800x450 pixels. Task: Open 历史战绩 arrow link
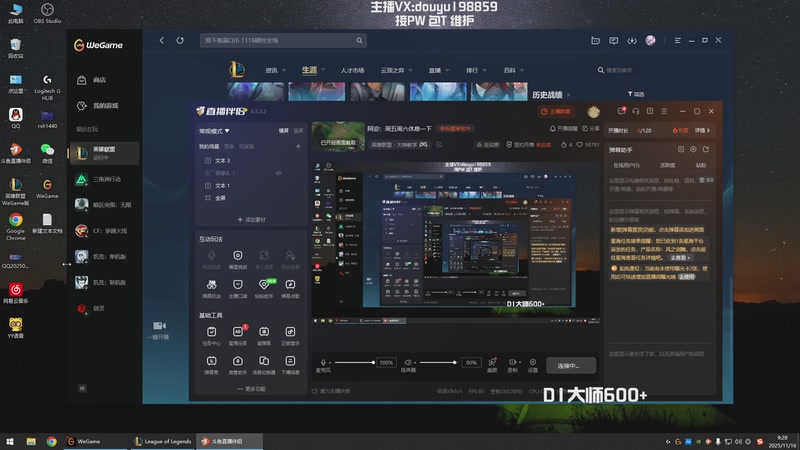tap(569, 95)
